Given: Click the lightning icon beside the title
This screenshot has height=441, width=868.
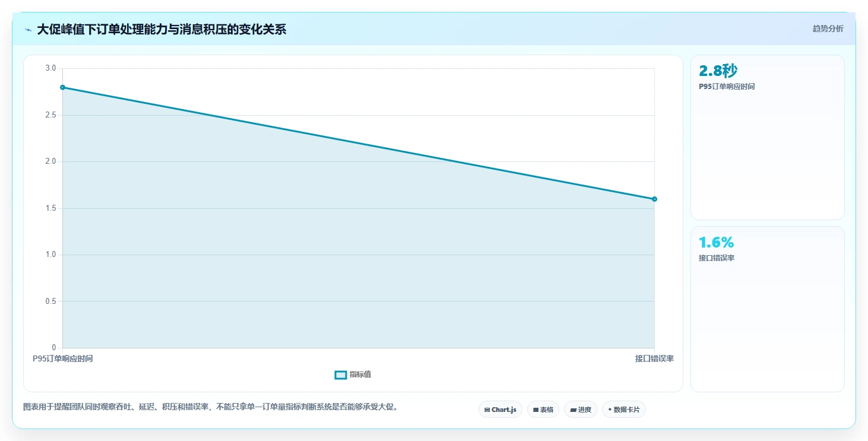Looking at the screenshot, I should (x=28, y=30).
